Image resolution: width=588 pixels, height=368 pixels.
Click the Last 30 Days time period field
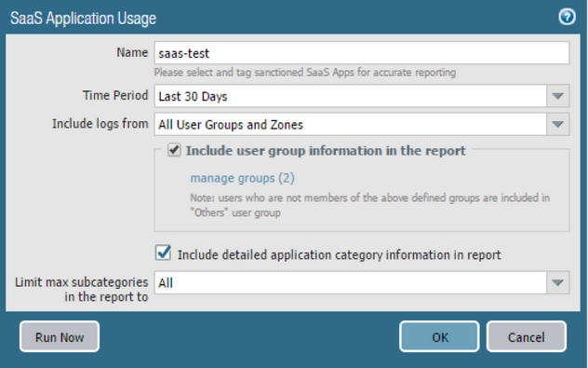[350, 96]
